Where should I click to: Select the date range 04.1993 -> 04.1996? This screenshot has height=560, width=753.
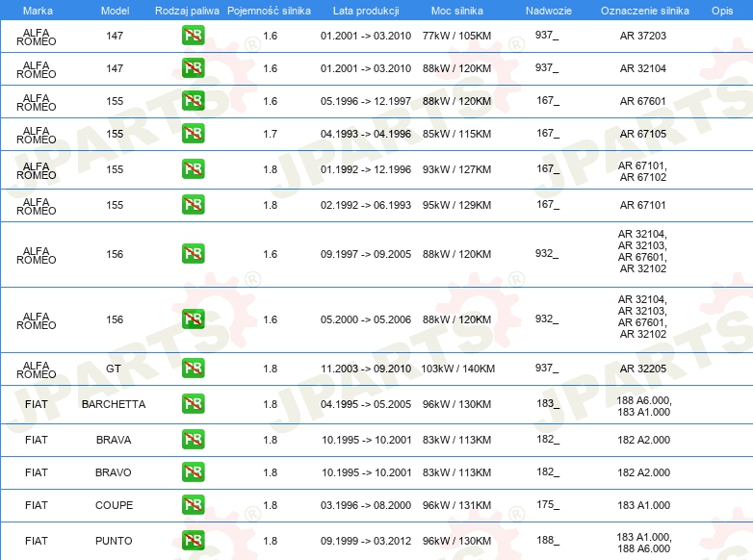coord(366,134)
